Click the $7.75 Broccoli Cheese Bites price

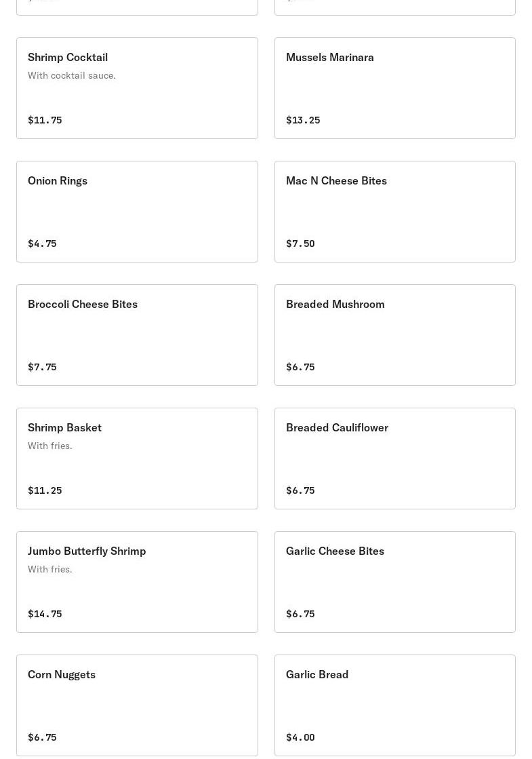coord(42,367)
